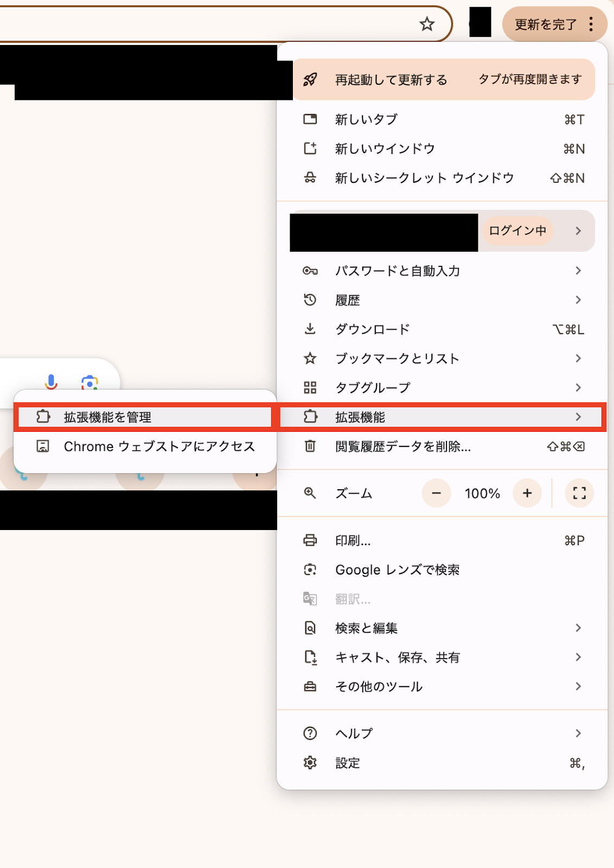The height and width of the screenshot is (868, 614).
Task: Click the puzzle icon beside 拡張機能
Action: 310,417
